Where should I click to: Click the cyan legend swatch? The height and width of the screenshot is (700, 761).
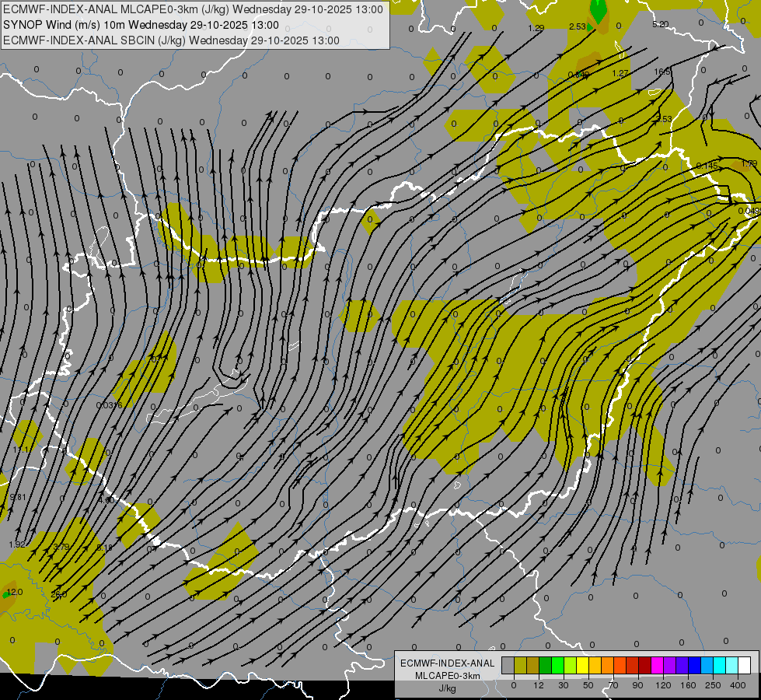tap(720, 665)
